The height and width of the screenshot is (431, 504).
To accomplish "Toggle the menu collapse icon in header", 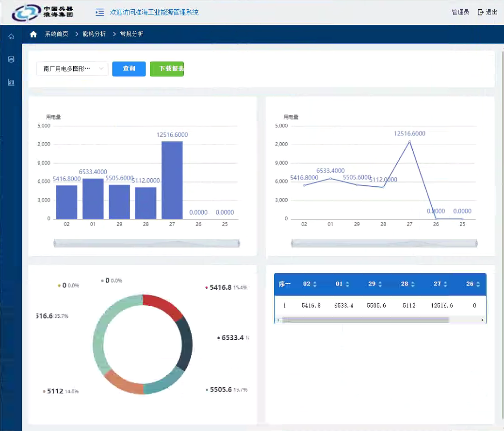I will click(99, 12).
